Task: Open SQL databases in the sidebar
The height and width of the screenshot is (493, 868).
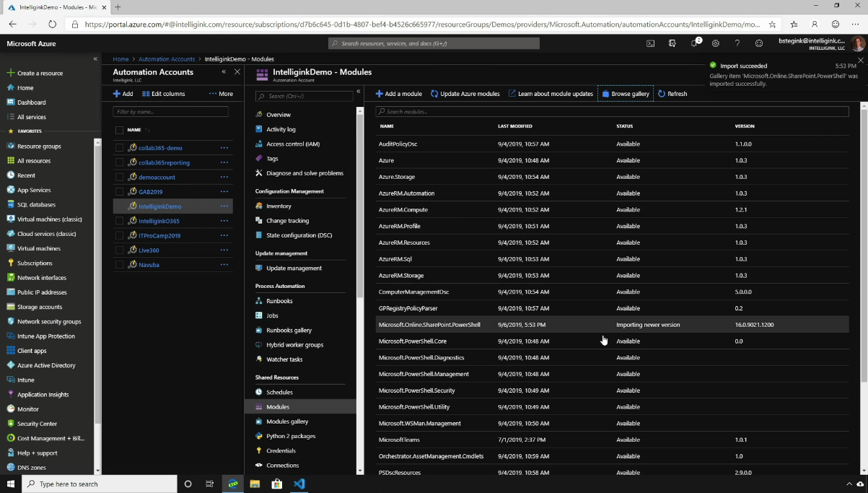Action: (36, 204)
